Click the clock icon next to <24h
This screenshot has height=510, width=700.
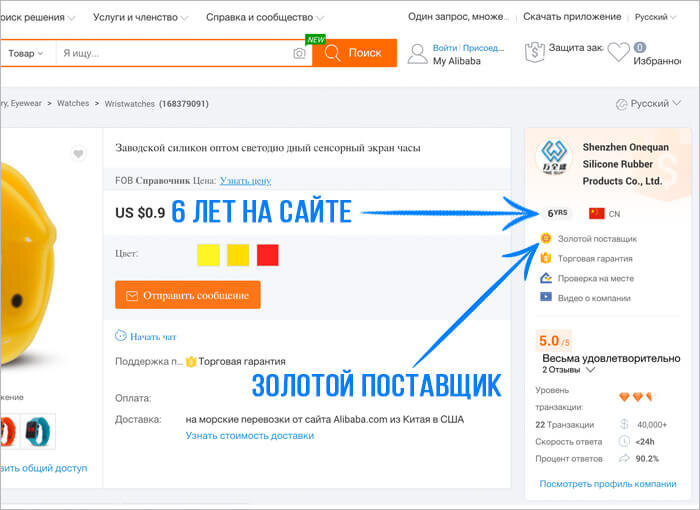pyautogui.click(x=624, y=441)
